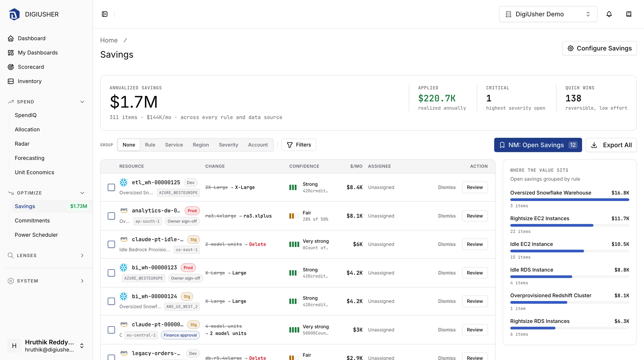Click the My Dashboards grid icon
Screen dimensions: 644x360
(x=11, y=53)
